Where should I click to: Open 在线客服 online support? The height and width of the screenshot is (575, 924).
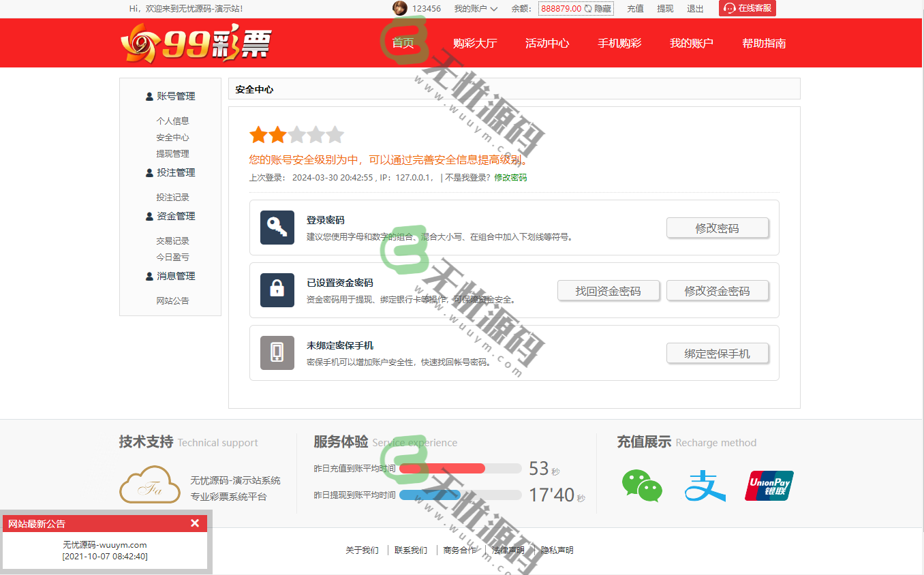747,9
